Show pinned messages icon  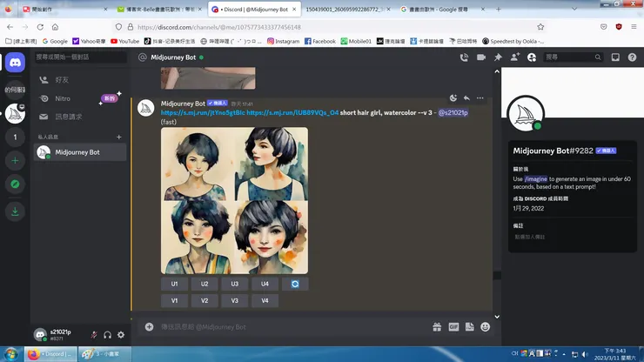point(498,57)
